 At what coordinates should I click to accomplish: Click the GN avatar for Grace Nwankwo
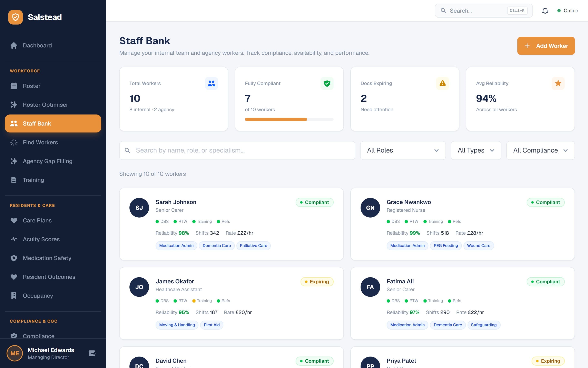[x=370, y=208]
